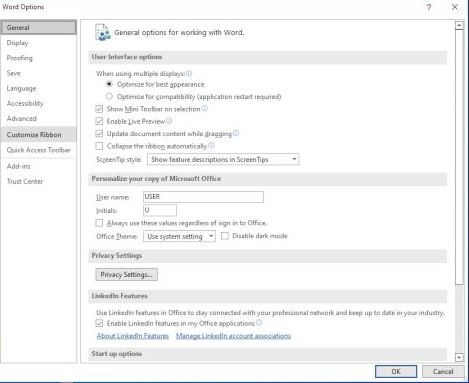Open the Proofing category

tap(38, 58)
